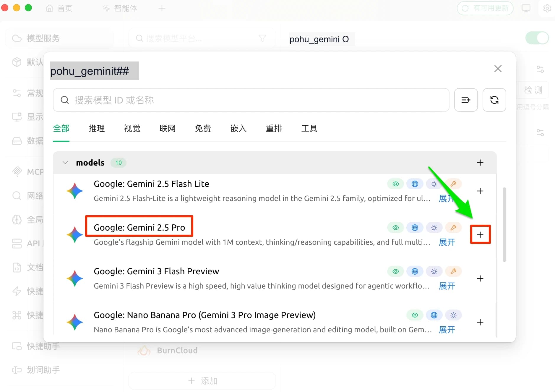Close the pohu_gemini model dialog
Image resolution: width=555 pixels, height=392 pixels.
tap(498, 69)
